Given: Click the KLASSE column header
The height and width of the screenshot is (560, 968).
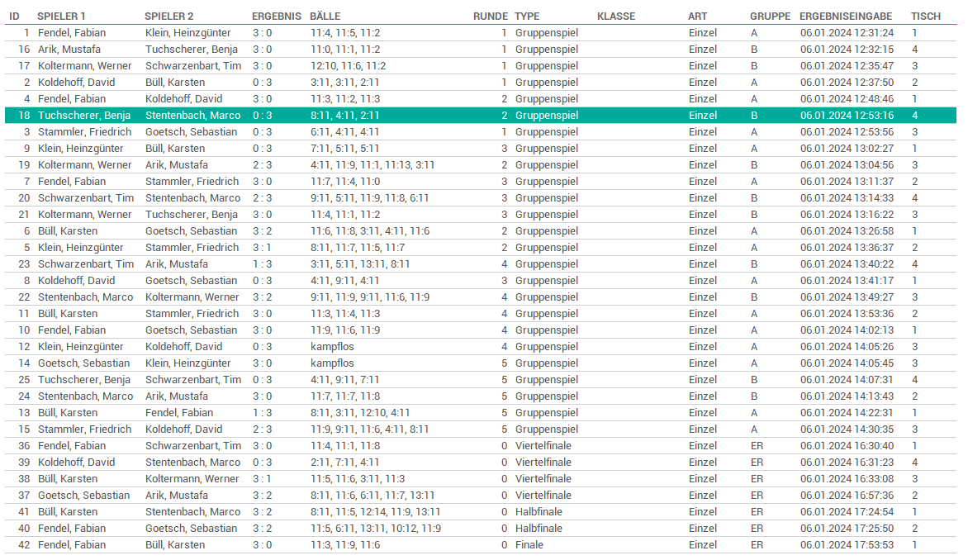Looking at the screenshot, I should 616,17.
